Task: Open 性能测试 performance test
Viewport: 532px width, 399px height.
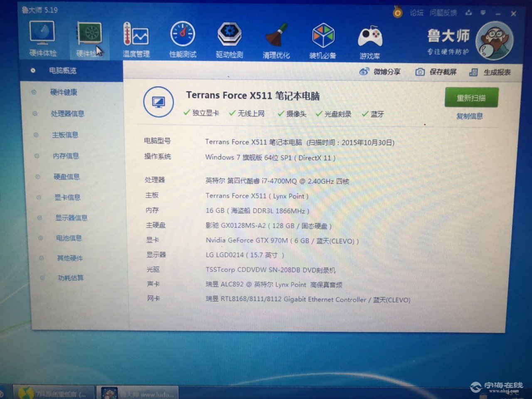Action: 182,39
